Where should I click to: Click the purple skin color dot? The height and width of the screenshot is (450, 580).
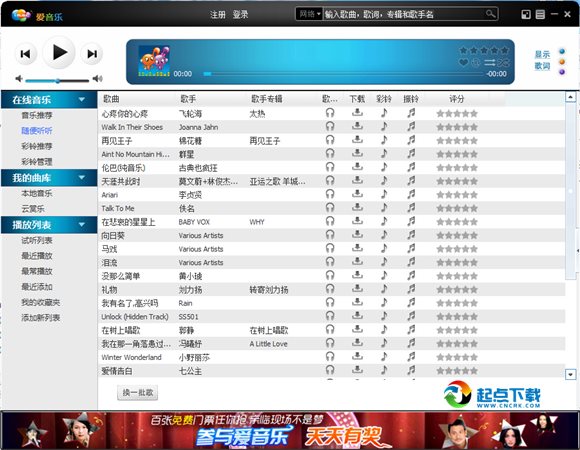pos(562,72)
